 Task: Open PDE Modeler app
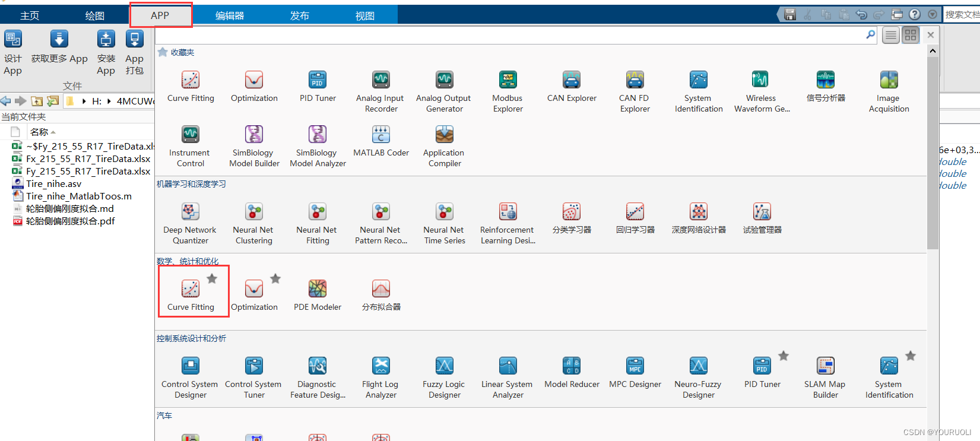coord(318,296)
